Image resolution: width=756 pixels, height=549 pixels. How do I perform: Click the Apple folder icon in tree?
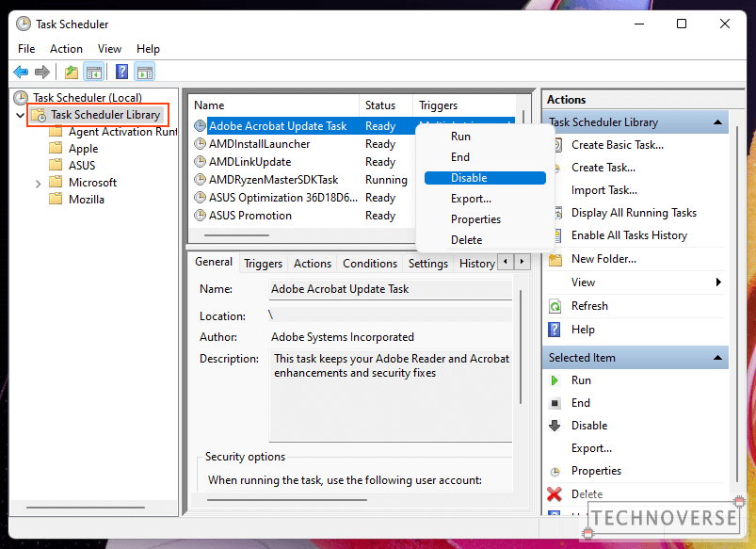coord(56,148)
